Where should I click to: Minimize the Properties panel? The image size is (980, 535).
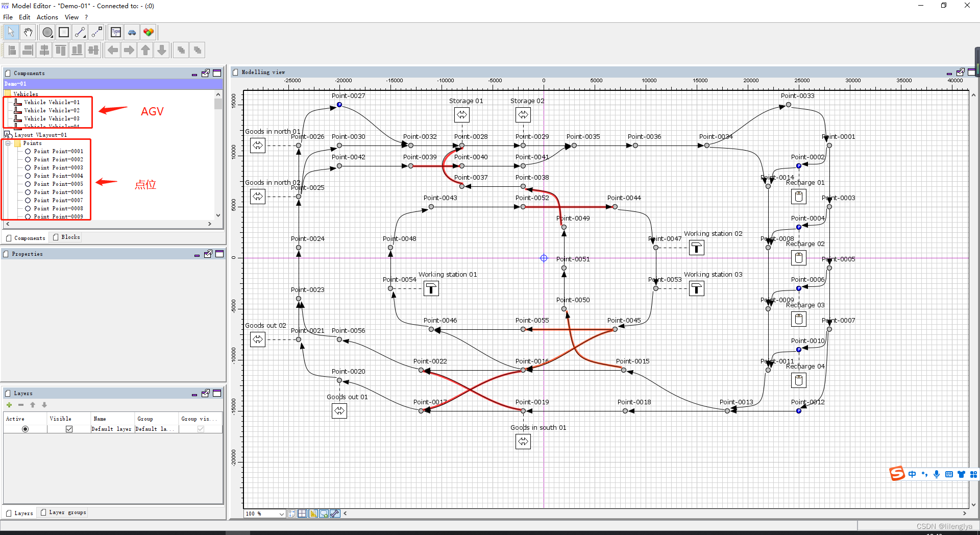point(197,254)
